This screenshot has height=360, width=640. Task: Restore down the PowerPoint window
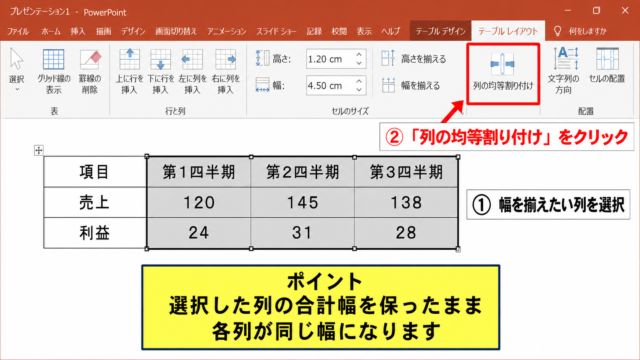pos(596,11)
